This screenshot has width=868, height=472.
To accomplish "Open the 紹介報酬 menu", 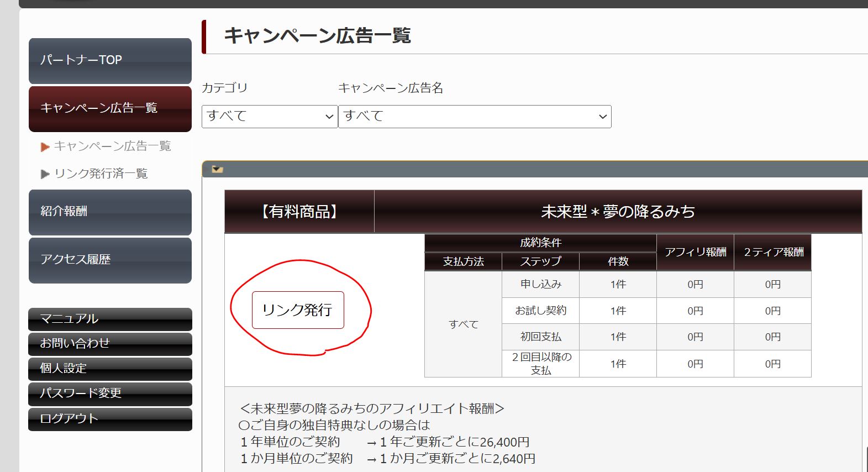I will click(110, 212).
